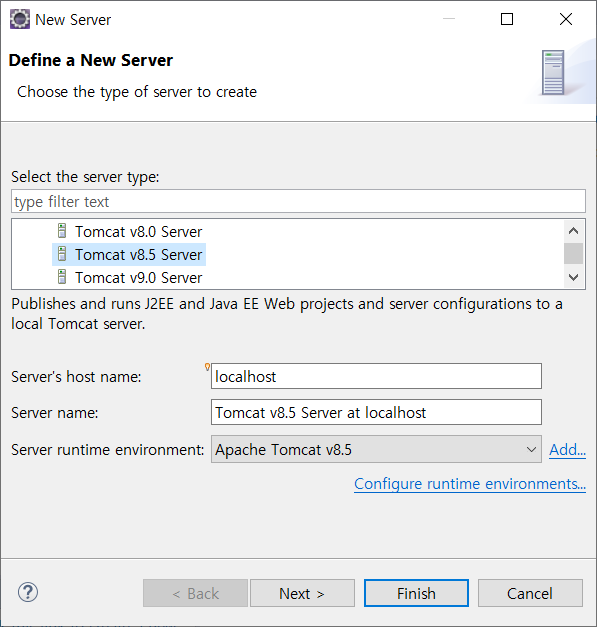This screenshot has height=627, width=597.
Task: Click the Finish button
Action: tap(416, 593)
